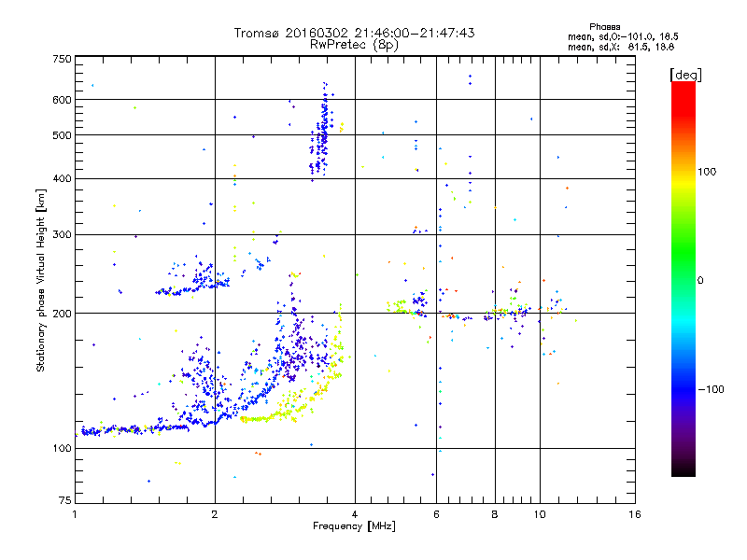The width and height of the screenshot is (747, 560).
Task: Click the x-axis tick label '6'
Action: tap(436, 514)
